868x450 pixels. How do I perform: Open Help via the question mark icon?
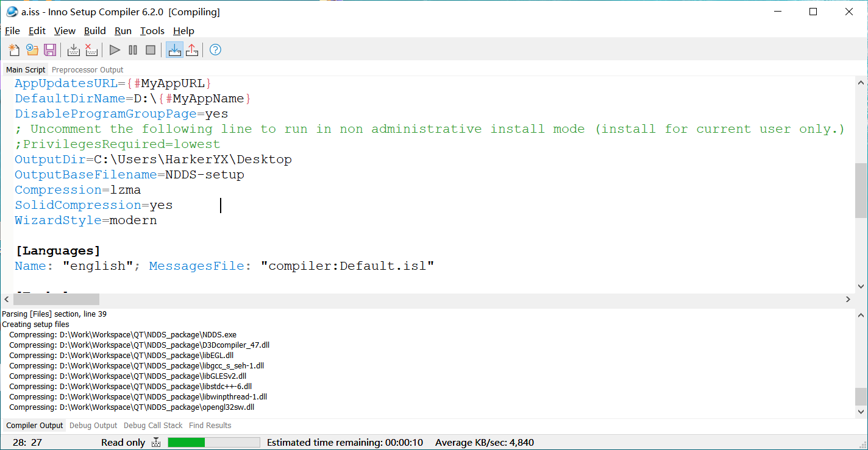215,50
